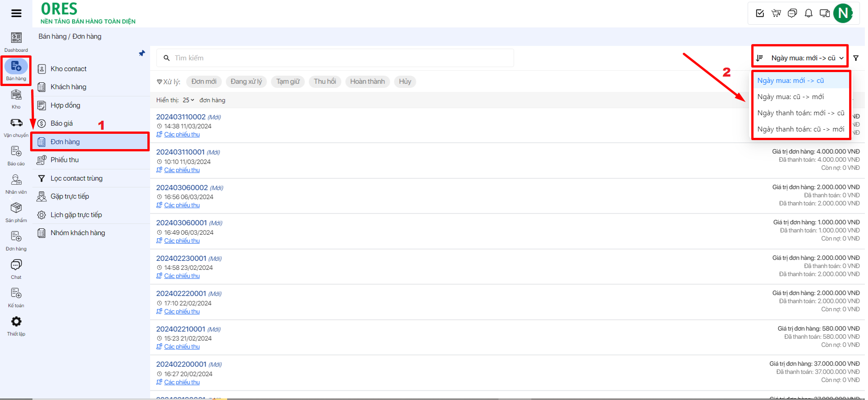Click the Tìm kiếm search field
This screenshot has width=868, height=400.
(x=335, y=58)
